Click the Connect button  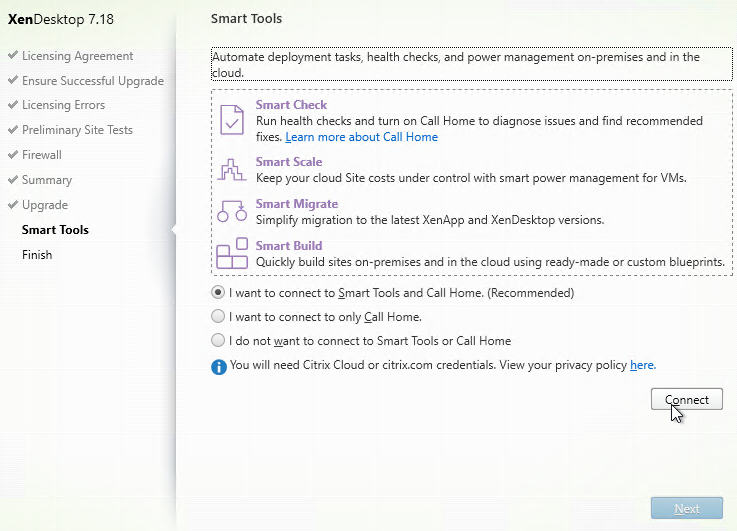(x=687, y=399)
